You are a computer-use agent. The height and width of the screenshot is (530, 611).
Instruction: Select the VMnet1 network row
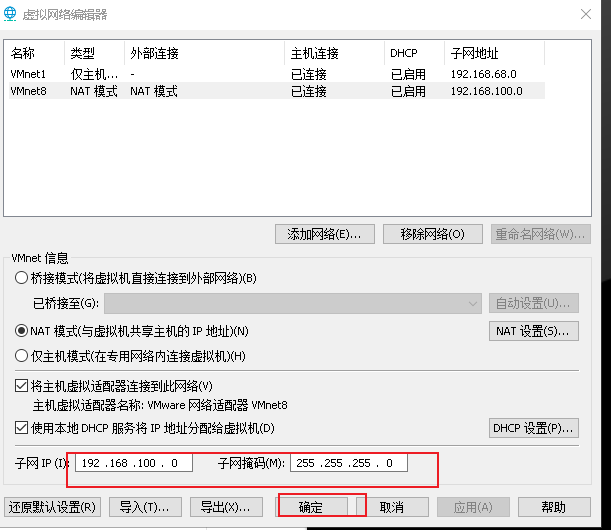(277, 74)
